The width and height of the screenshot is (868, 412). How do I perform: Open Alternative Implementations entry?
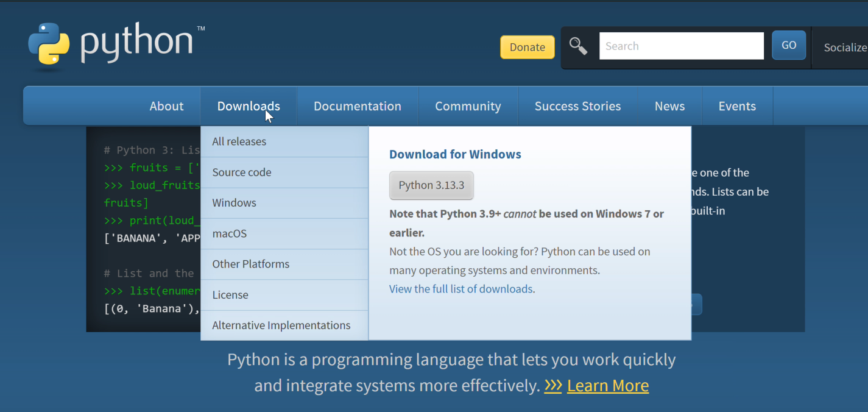coord(284,325)
